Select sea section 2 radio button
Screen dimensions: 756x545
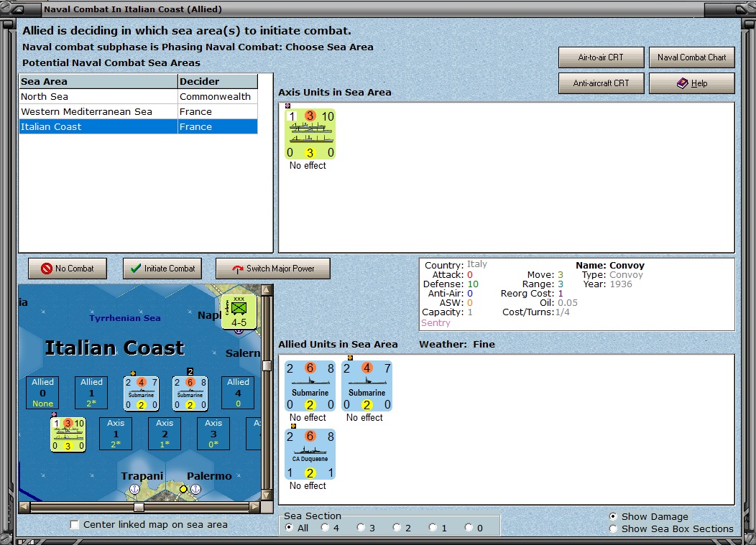[x=397, y=528]
